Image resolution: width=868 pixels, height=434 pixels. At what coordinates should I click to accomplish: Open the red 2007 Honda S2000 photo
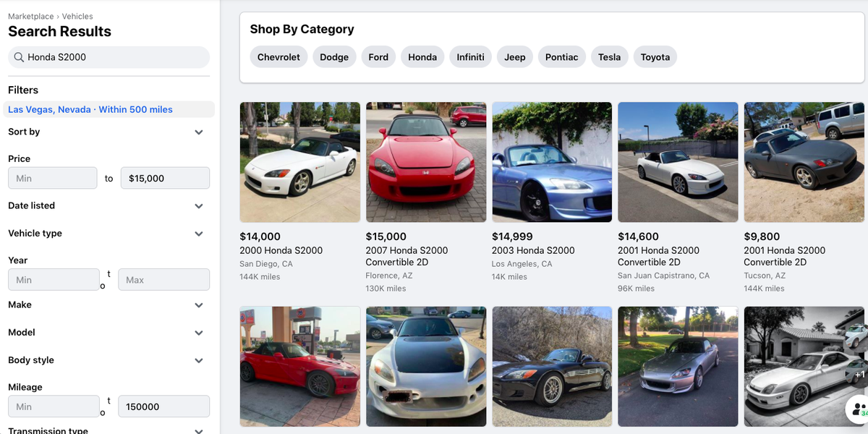coord(426,162)
